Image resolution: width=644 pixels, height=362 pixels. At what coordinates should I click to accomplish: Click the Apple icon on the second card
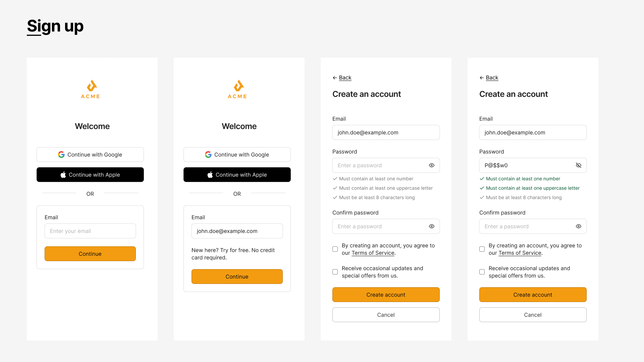210,175
